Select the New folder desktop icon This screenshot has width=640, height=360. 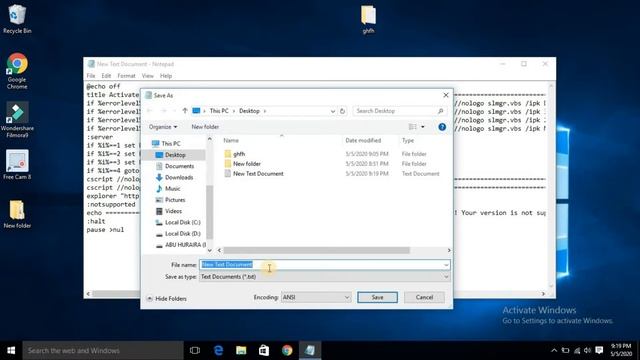coord(17,213)
